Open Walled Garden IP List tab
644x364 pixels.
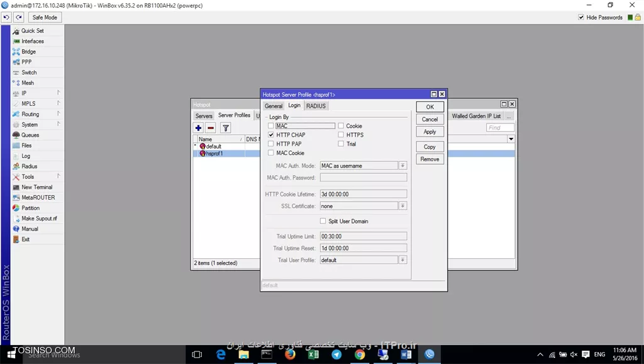[x=477, y=116]
